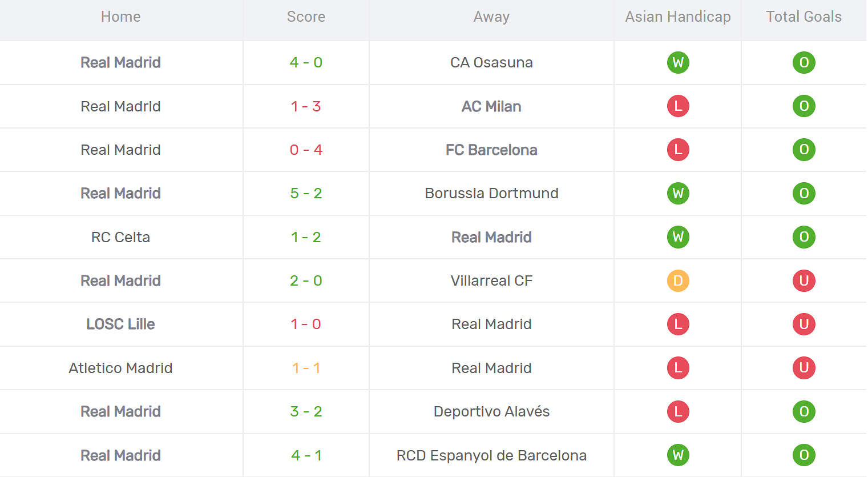Click the yellow D badge in the Villarreal CF row
This screenshot has height=477, width=868.
(678, 280)
